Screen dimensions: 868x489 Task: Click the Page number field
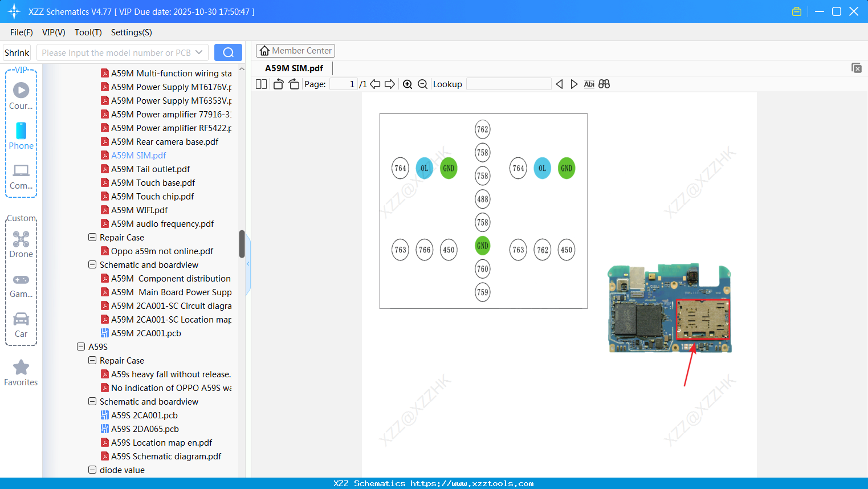pos(344,84)
